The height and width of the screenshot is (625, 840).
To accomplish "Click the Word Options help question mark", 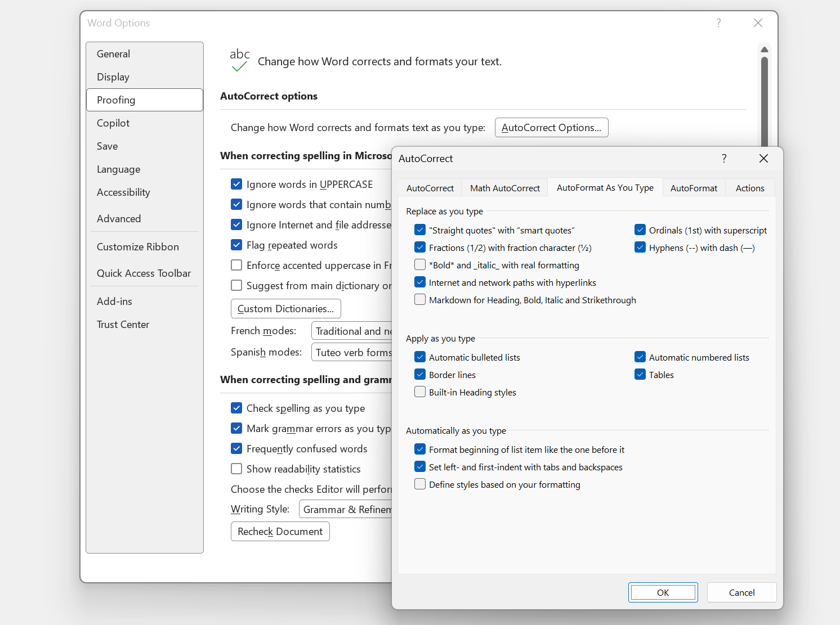I will 718,23.
